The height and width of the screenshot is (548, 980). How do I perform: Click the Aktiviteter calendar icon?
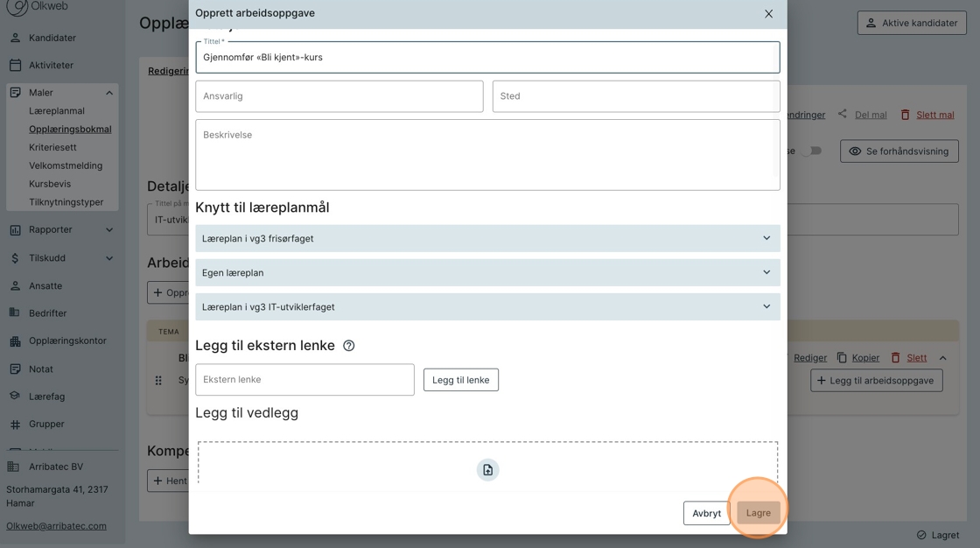point(16,65)
